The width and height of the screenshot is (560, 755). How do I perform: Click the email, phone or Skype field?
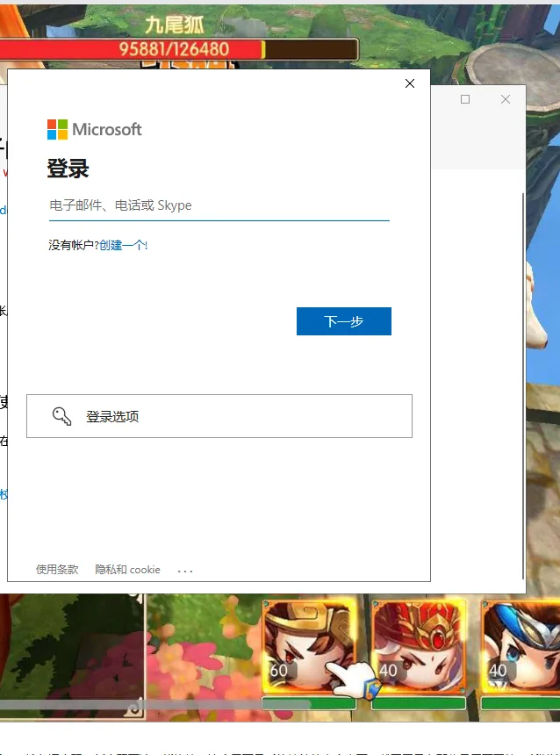point(219,205)
